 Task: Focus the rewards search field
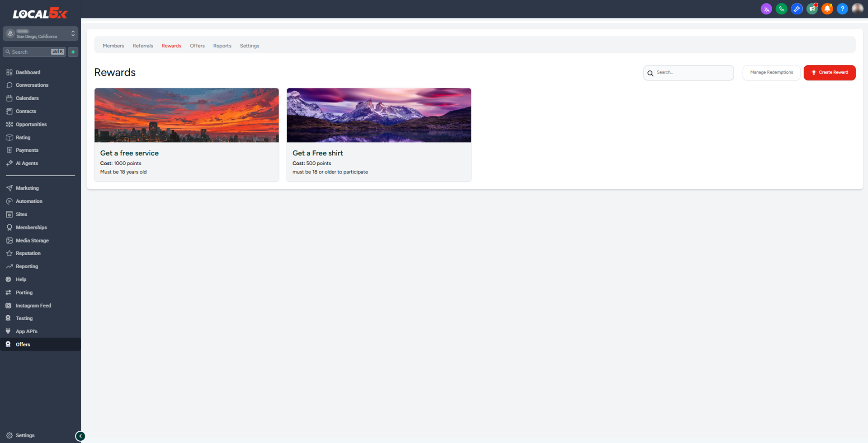(693, 73)
